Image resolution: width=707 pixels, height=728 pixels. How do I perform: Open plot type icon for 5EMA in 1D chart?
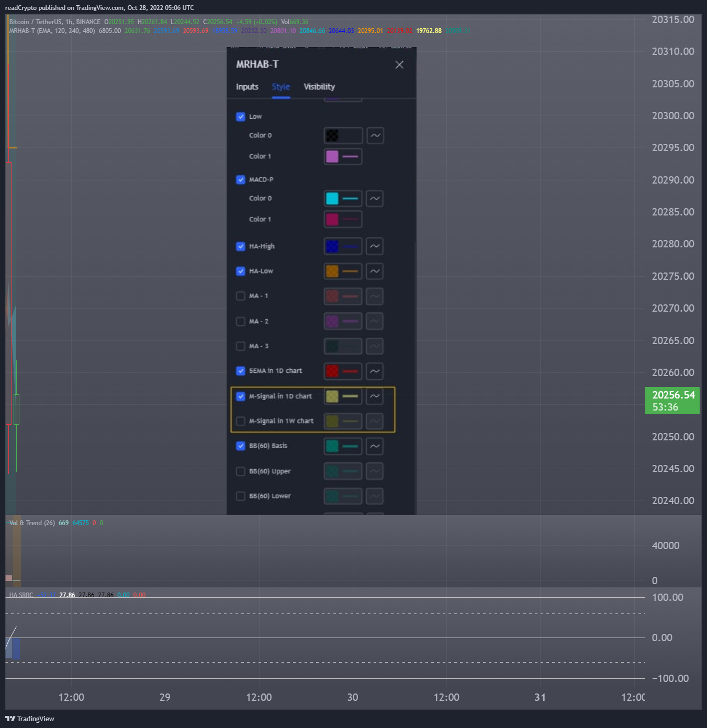[x=375, y=371]
